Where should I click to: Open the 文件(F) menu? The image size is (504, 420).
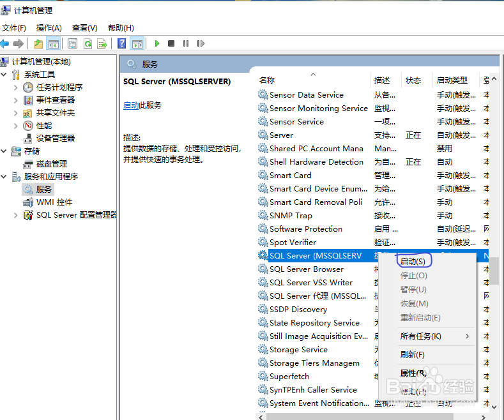click(14, 28)
